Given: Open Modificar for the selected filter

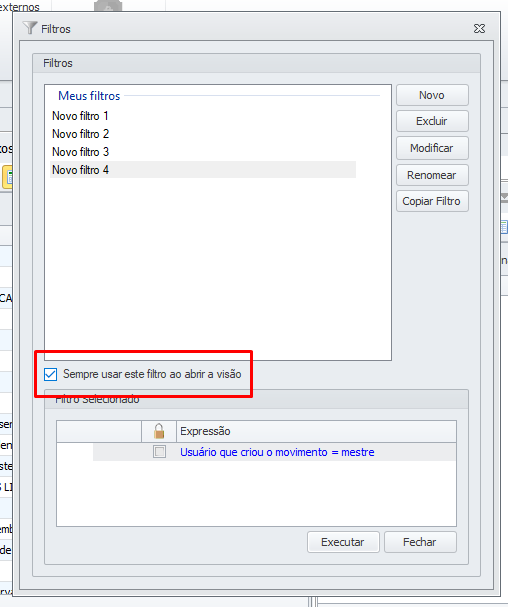Looking at the screenshot, I should point(432,148).
